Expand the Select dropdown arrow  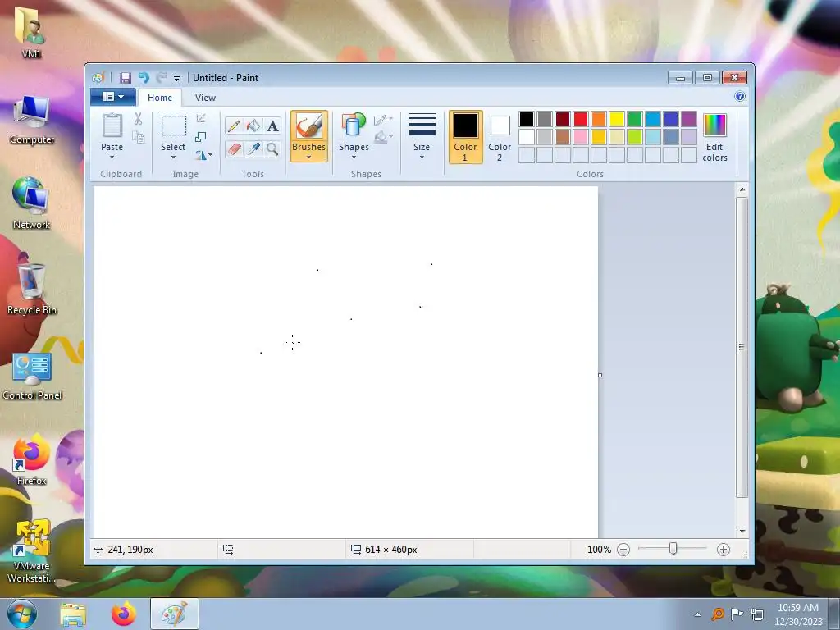[174, 157]
